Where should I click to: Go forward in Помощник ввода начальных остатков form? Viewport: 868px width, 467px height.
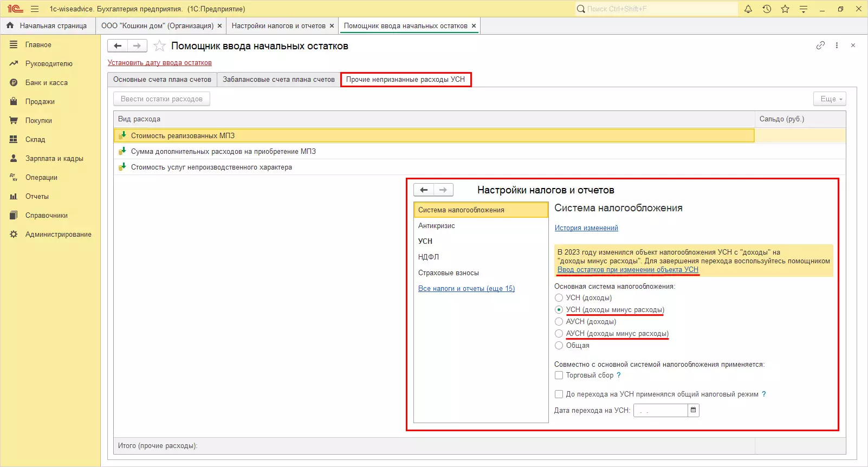tap(137, 46)
